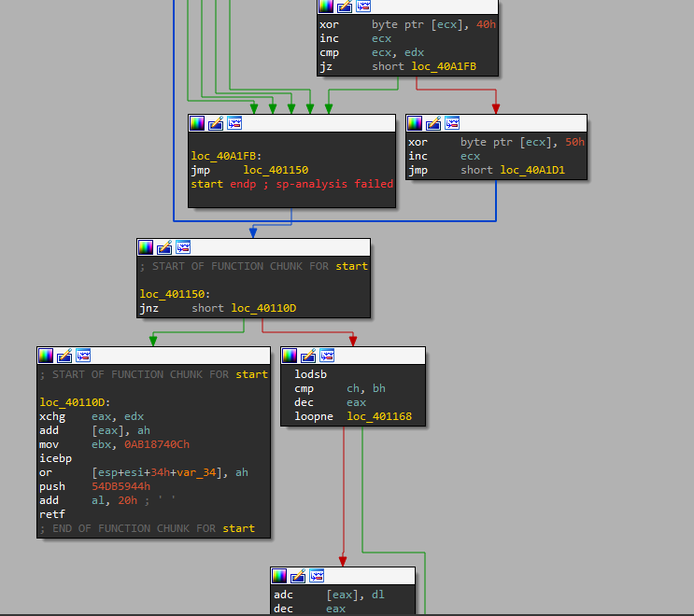Click 'jmp loc_401150' instruction

pyautogui.click(x=249, y=170)
